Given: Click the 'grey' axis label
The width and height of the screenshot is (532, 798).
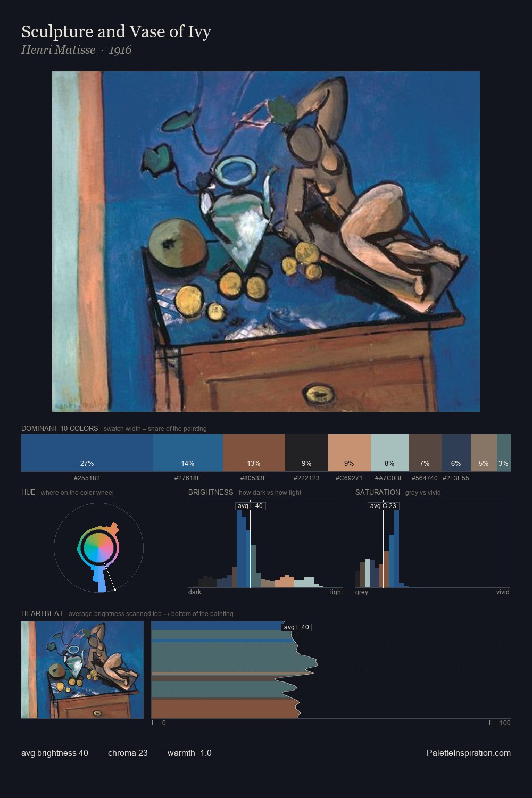Looking at the screenshot, I should point(362,592).
